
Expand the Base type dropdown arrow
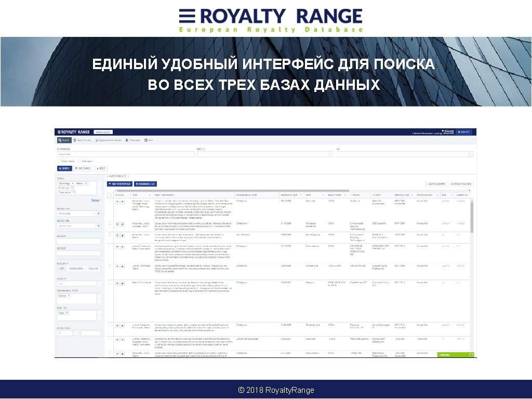99,315
